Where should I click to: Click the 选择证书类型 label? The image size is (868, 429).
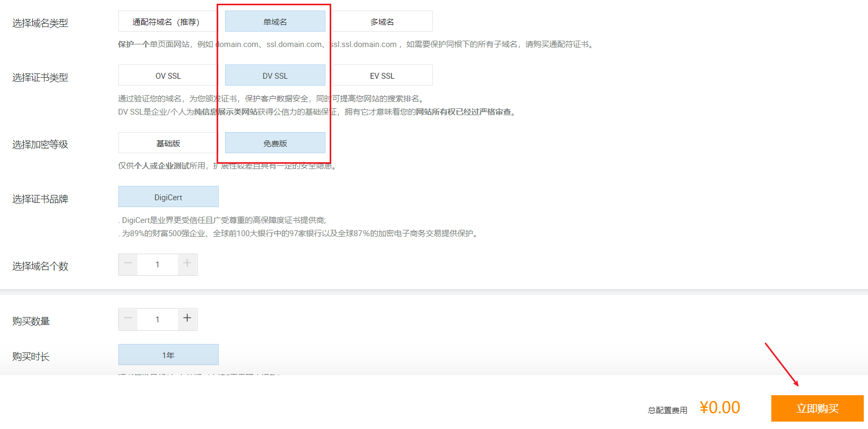coord(40,78)
